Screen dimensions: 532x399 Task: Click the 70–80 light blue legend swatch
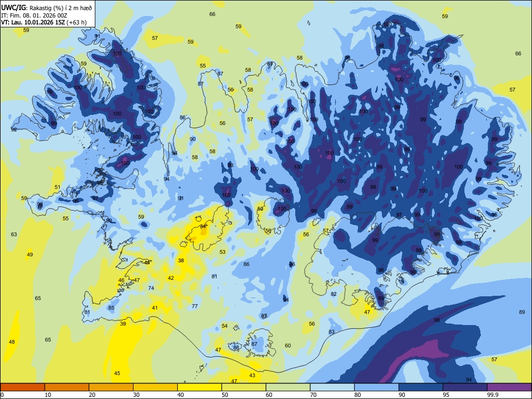(332, 387)
